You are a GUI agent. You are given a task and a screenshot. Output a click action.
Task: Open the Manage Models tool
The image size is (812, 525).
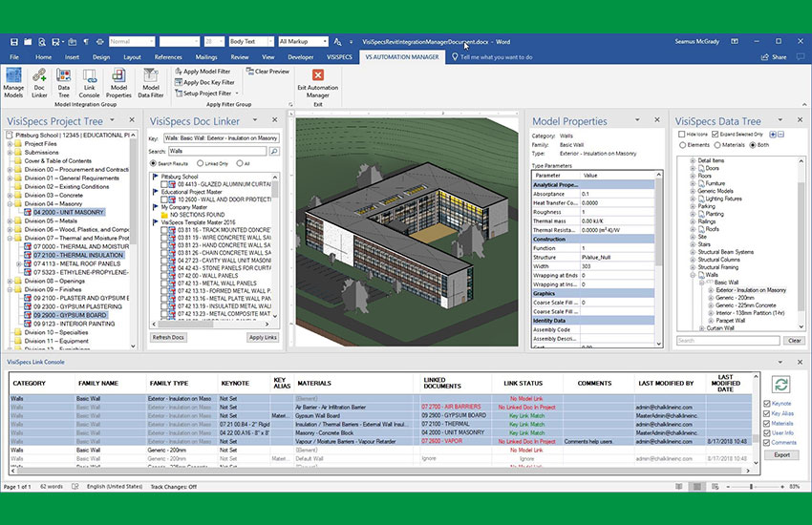(13, 83)
